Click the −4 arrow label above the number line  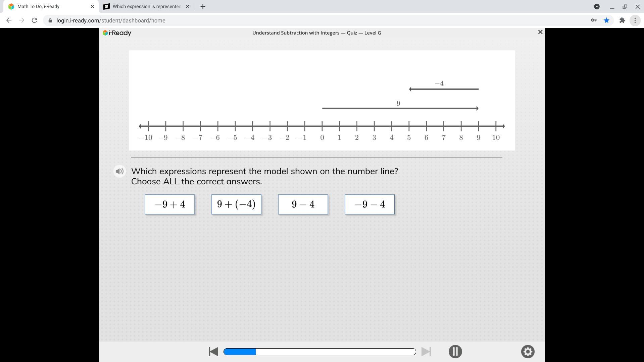[x=439, y=83]
